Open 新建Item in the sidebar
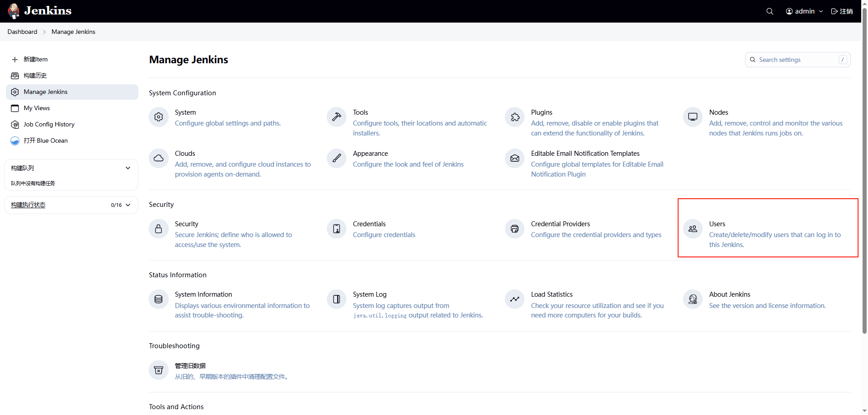 [x=35, y=59]
